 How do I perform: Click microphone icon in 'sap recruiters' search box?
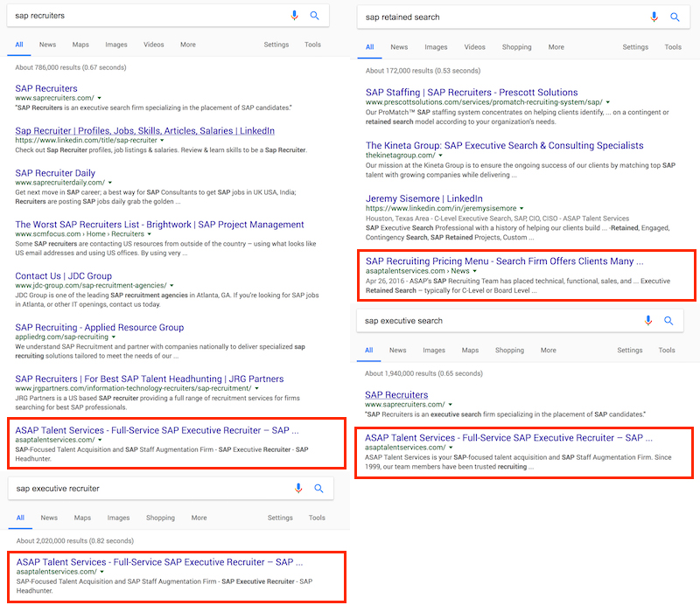coord(294,16)
